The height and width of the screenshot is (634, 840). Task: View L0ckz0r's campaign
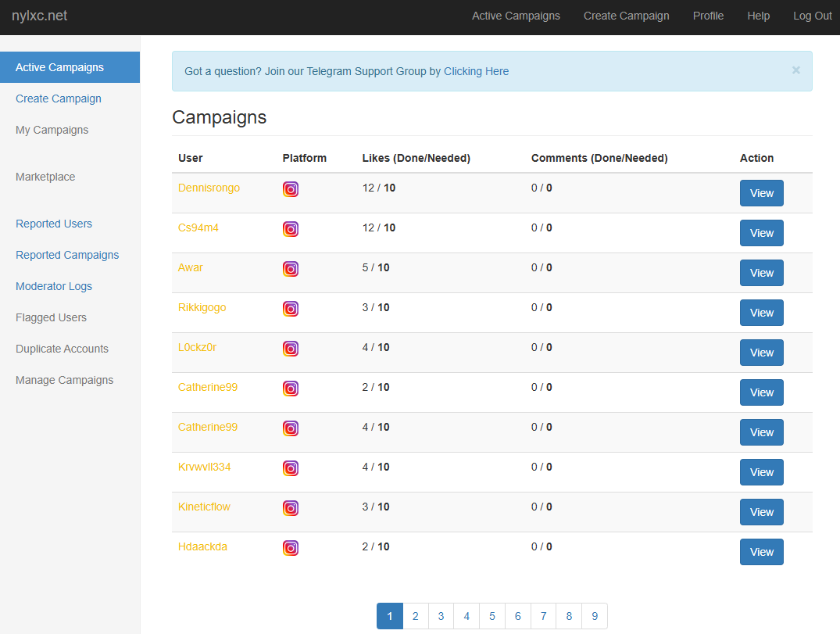tap(761, 353)
